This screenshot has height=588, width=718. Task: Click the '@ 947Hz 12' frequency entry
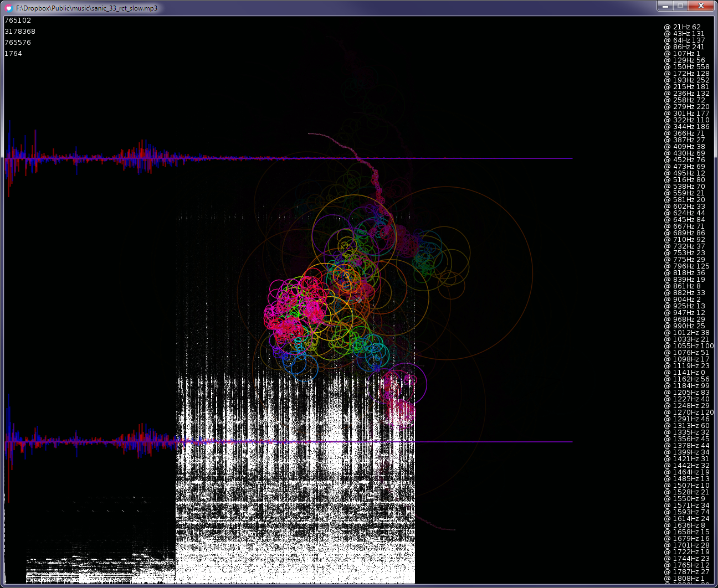coord(685,313)
